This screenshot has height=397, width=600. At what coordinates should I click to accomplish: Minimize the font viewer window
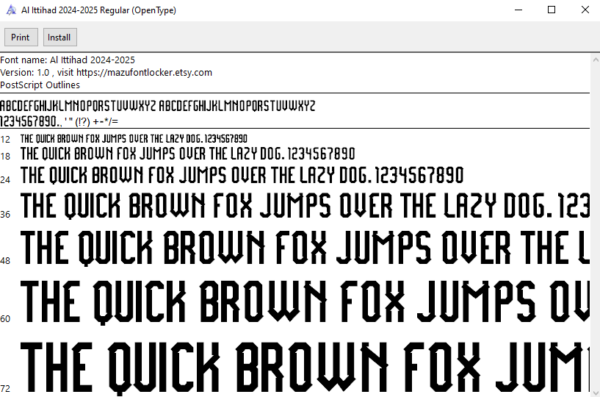518,10
